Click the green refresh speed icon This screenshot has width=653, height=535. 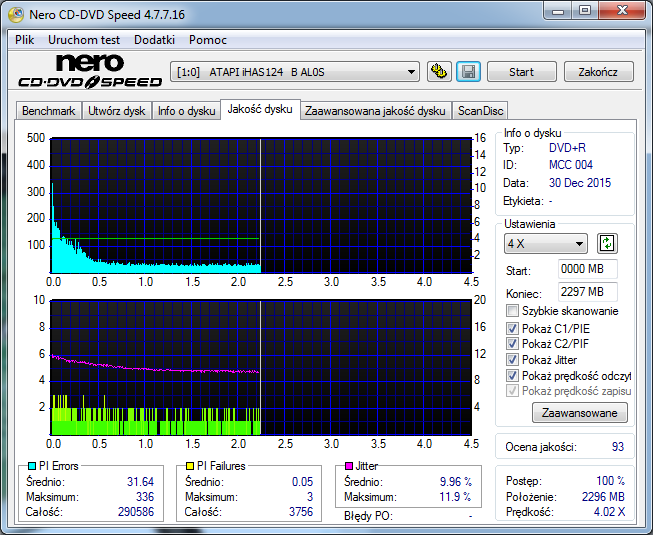click(607, 243)
